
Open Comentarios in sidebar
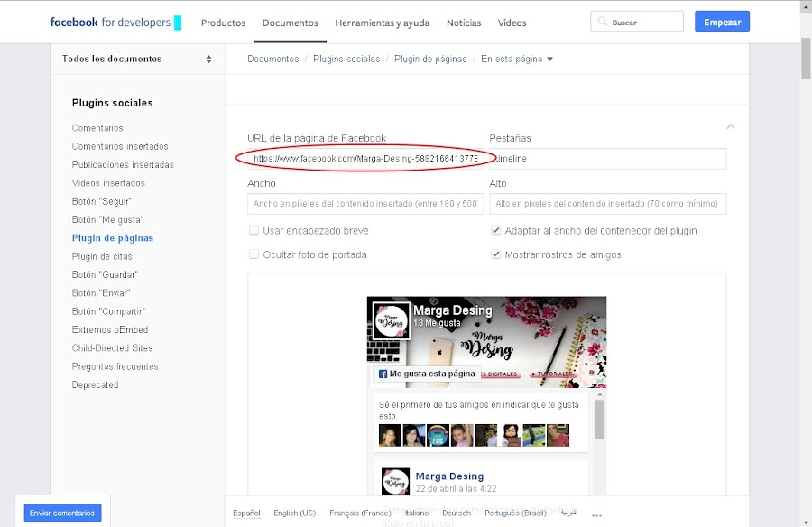point(97,128)
